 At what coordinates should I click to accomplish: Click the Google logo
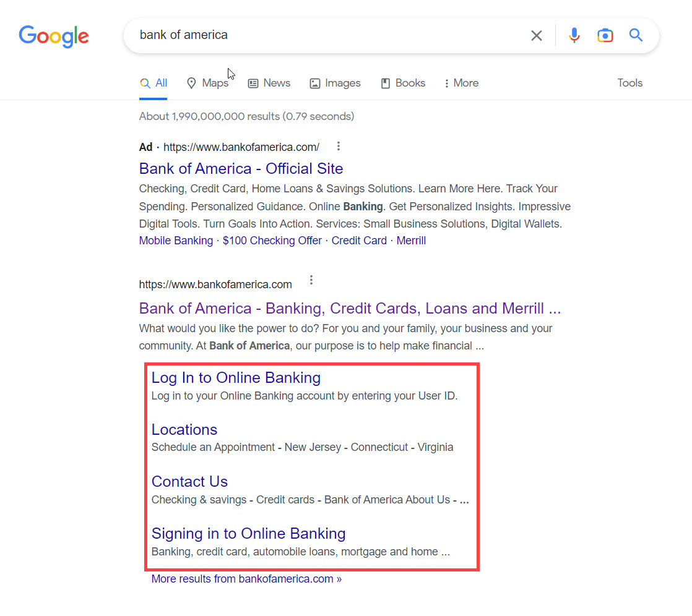(53, 36)
